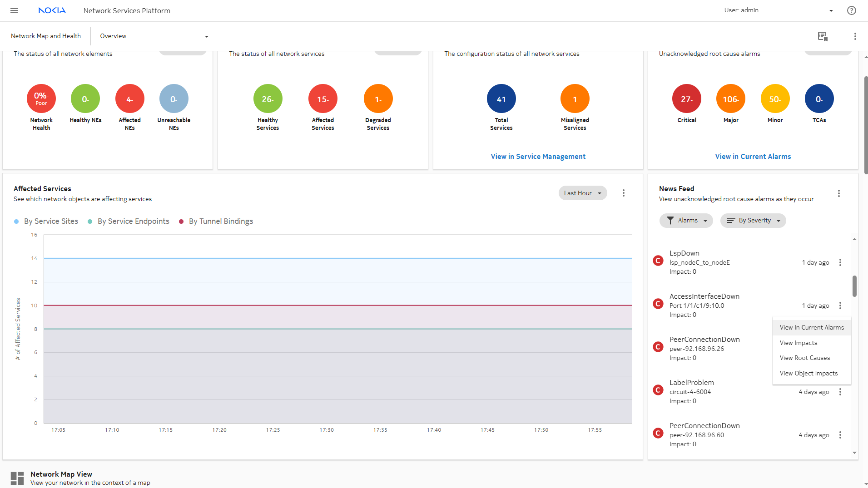Click the circuit-4-6004 alarm object text
The height and width of the screenshot is (488, 868).
(690, 392)
